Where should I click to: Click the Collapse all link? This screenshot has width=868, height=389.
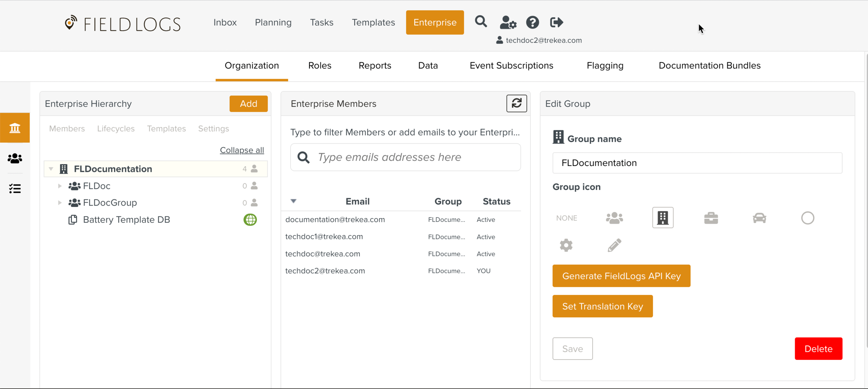point(242,150)
